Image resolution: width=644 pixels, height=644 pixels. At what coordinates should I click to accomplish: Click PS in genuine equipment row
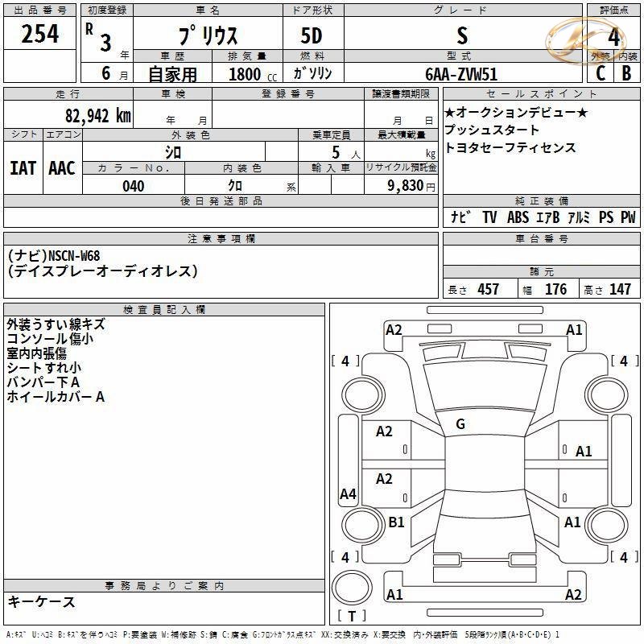tap(606, 217)
